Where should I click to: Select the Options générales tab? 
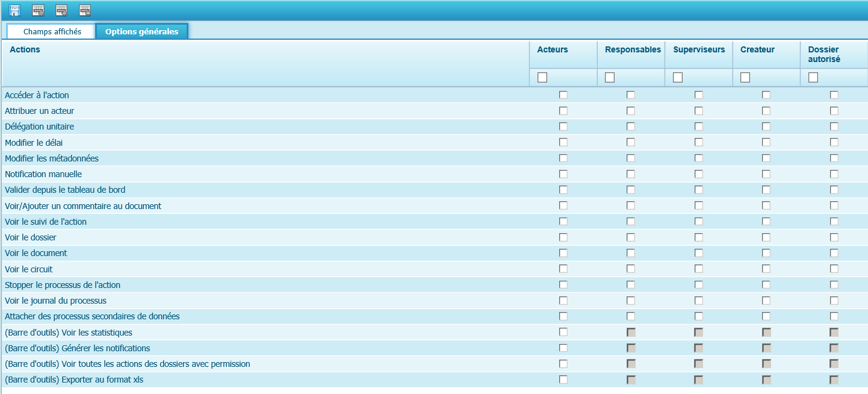pyautogui.click(x=141, y=31)
